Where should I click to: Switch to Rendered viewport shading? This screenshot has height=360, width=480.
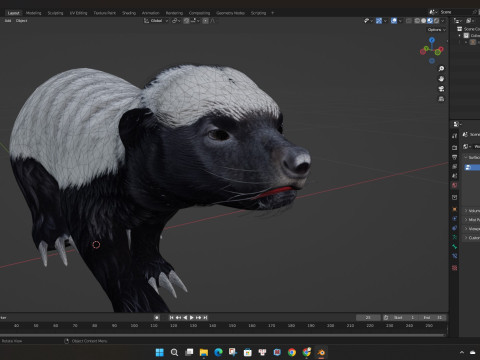[436, 21]
